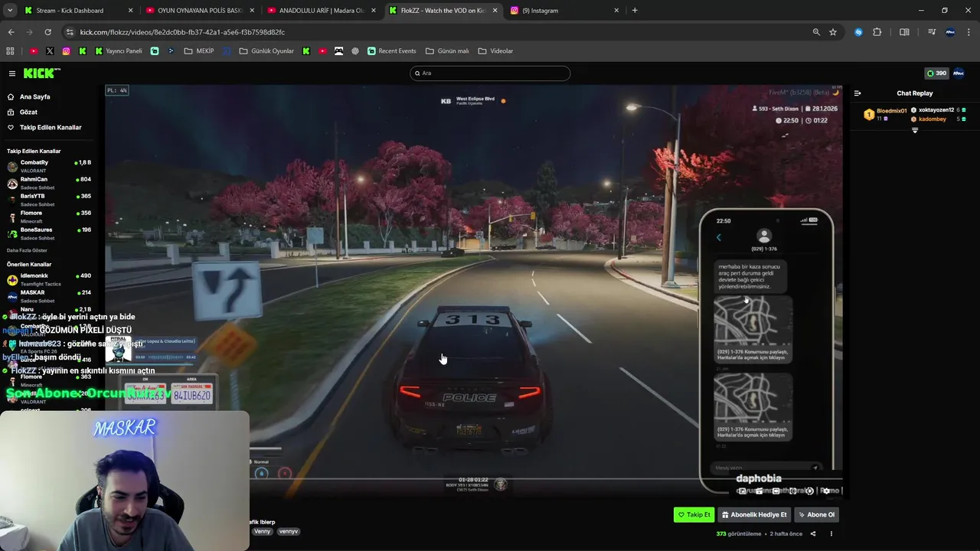Switch to the Instagram tab
Image resolution: width=980 pixels, height=551 pixels.
tap(563, 11)
